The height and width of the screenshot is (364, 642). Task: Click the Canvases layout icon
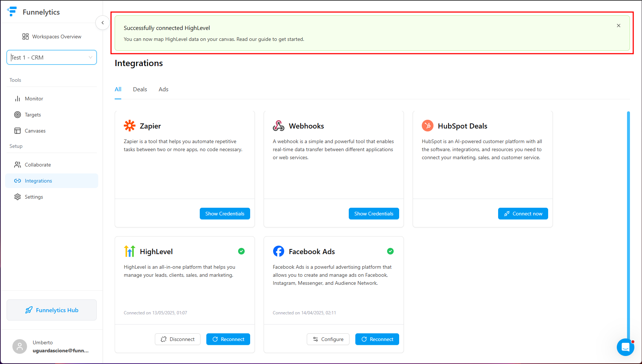click(18, 131)
